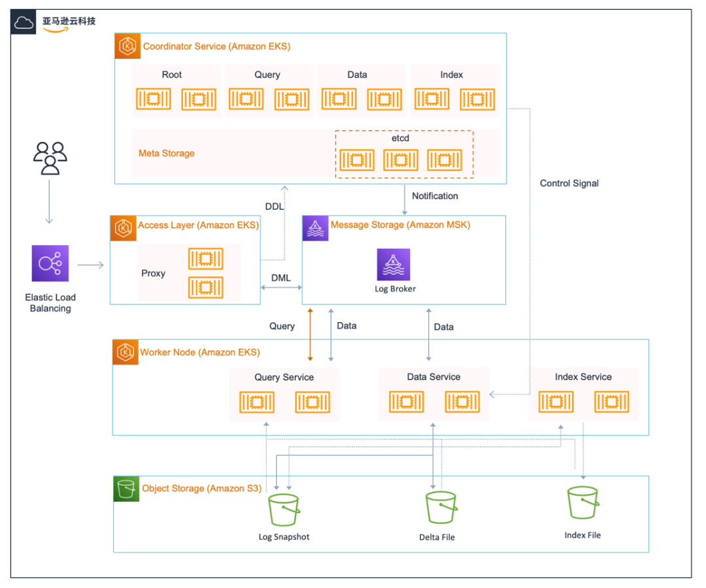Click the Elastic Load Balancing label
Image resolution: width=706 pixels, height=588 pixels.
50,302
